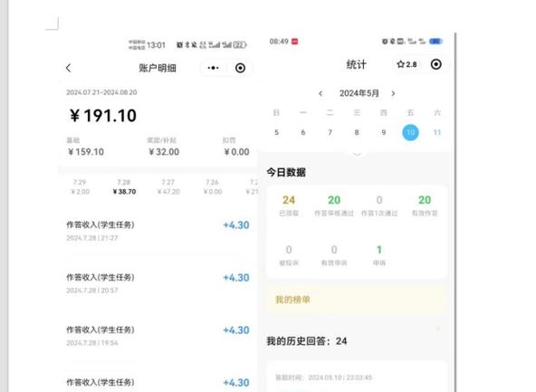The width and height of the screenshot is (536, 392).
Task: Tap the blue battery icon in right status bar
Action: pyautogui.click(x=435, y=42)
